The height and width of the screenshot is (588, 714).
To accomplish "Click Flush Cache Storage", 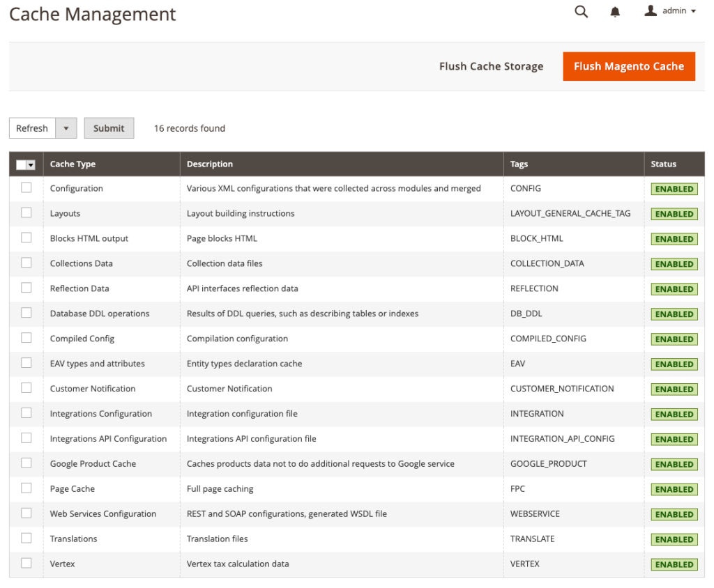I will pyautogui.click(x=491, y=66).
